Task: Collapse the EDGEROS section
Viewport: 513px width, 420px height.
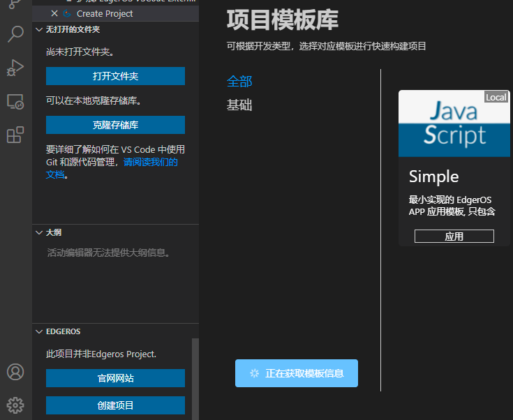Action: click(x=115, y=331)
